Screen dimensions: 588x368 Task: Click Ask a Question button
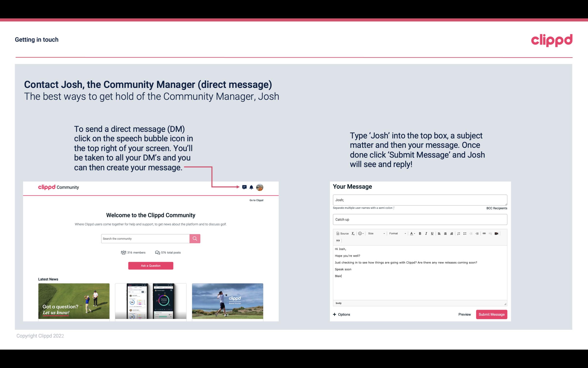coord(151,265)
